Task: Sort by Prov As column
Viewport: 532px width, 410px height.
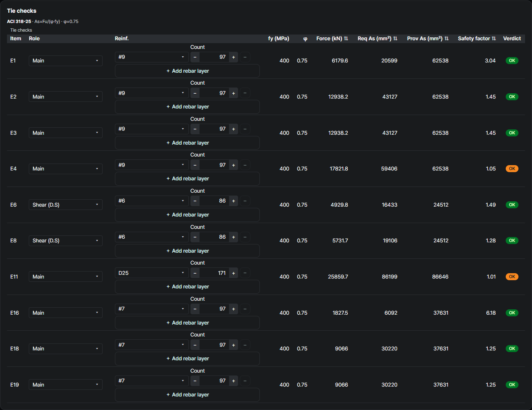Action: 428,39
